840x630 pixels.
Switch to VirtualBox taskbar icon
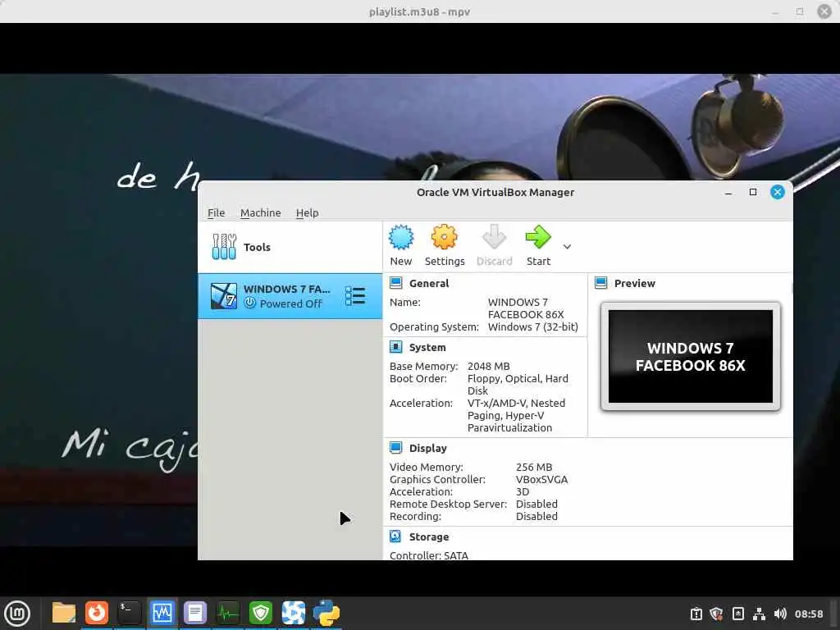pos(162,613)
